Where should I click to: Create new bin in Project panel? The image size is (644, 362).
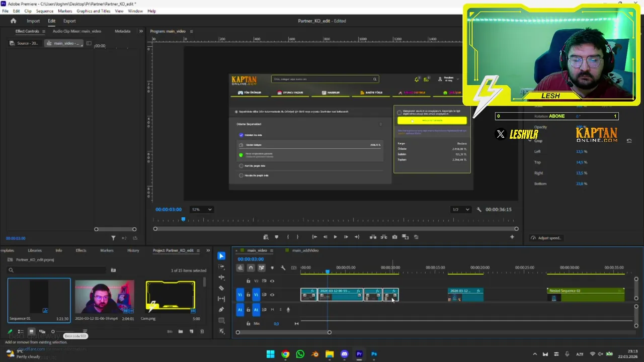(x=181, y=332)
